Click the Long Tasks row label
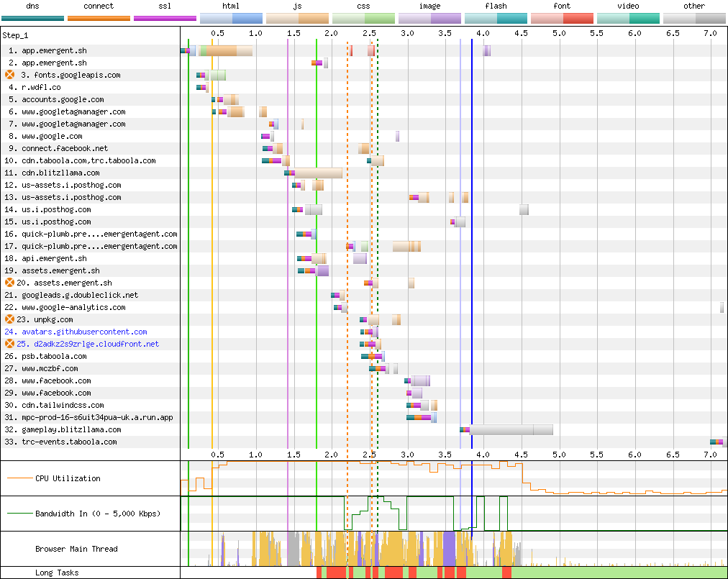This screenshot has width=728, height=579. pos(57,573)
